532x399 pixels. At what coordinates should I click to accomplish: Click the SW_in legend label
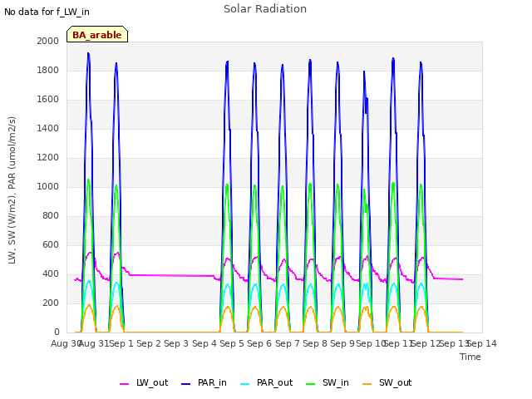(x=336, y=382)
